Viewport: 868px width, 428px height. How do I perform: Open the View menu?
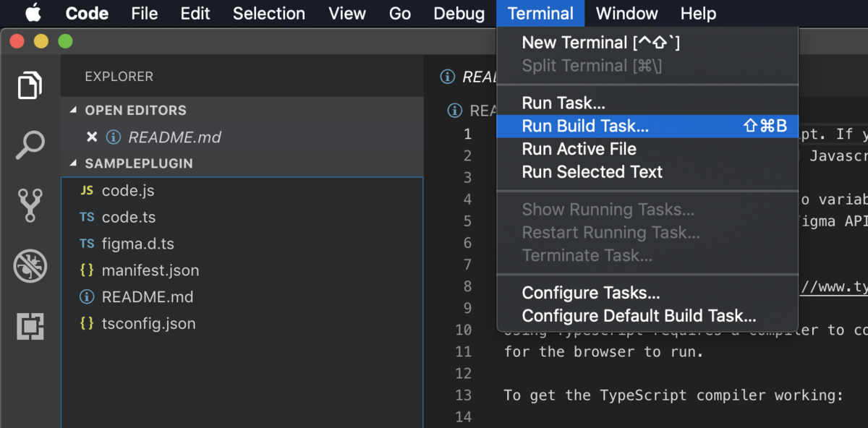(x=347, y=13)
